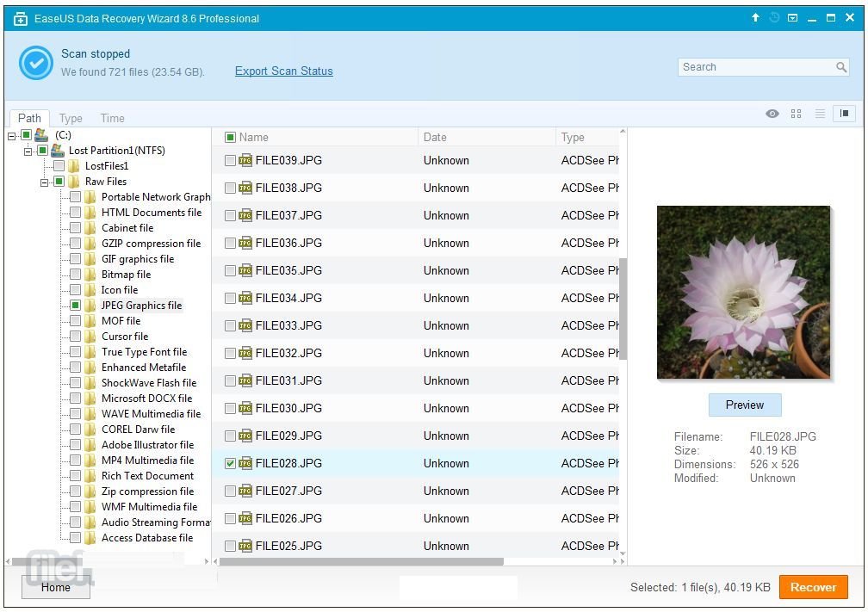The image size is (868, 612).
Task: Switch to thumbnail grid view
Action: (796, 114)
